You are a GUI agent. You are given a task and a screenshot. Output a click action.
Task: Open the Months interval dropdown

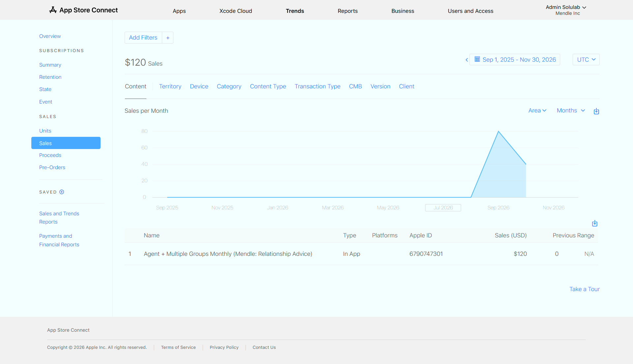(x=571, y=111)
